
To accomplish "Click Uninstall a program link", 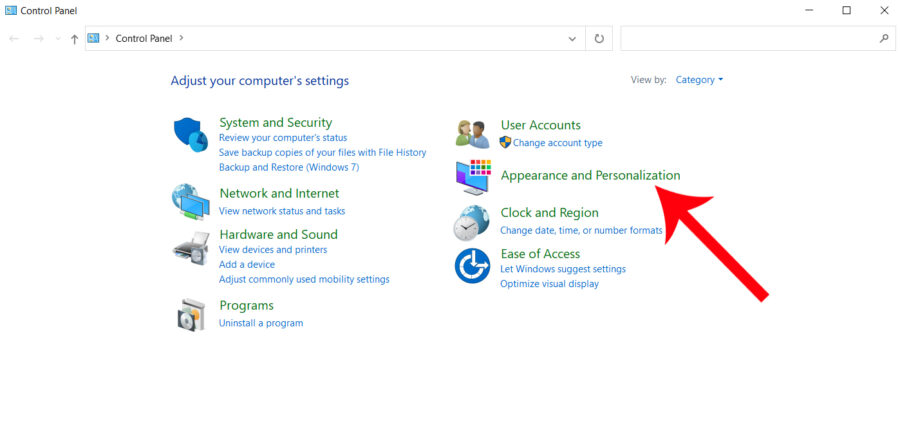I will click(x=261, y=323).
